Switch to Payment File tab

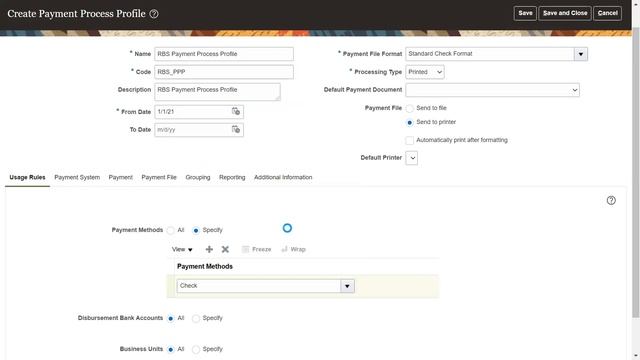point(159,177)
